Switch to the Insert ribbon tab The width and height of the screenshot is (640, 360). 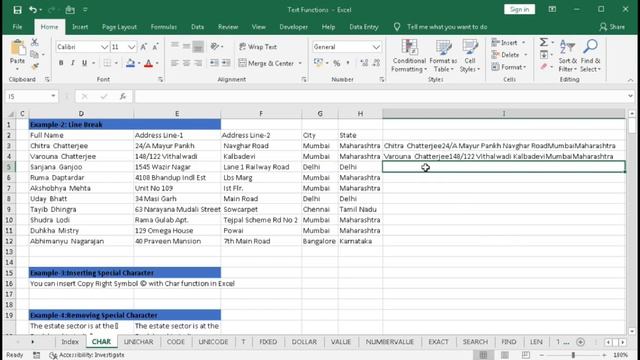80,27
